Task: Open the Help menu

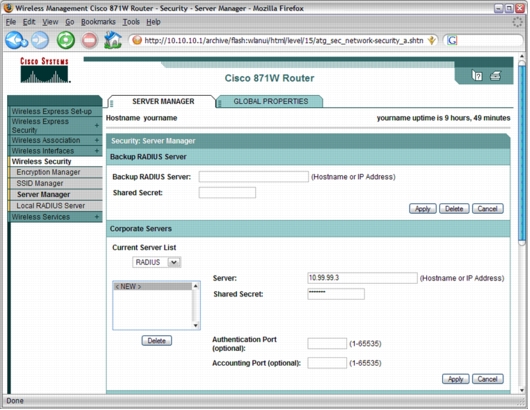Action: pos(153,22)
